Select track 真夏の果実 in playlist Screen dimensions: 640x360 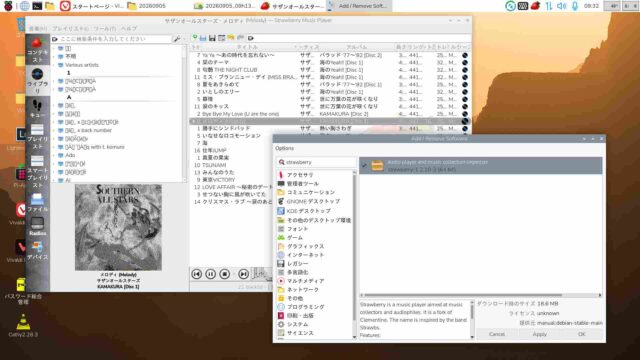click(216, 158)
